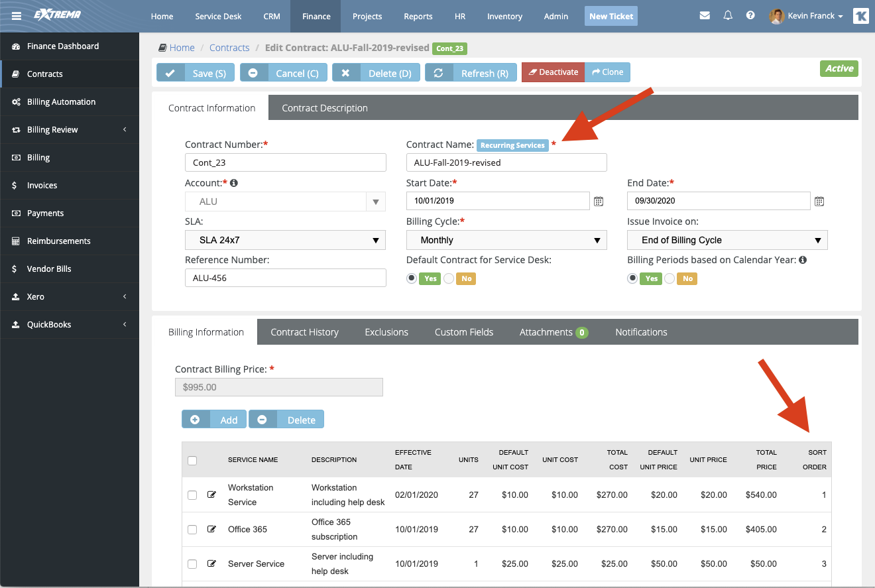The image size is (875, 588).
Task: Open the Start Date calendar icon
Action: click(x=599, y=201)
